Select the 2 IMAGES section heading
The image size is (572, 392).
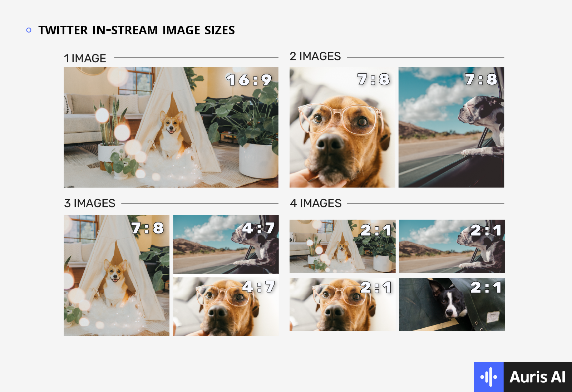[315, 56]
